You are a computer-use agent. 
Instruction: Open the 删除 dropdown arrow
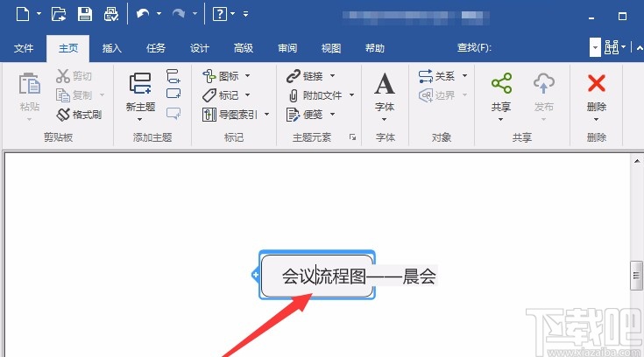click(597, 119)
